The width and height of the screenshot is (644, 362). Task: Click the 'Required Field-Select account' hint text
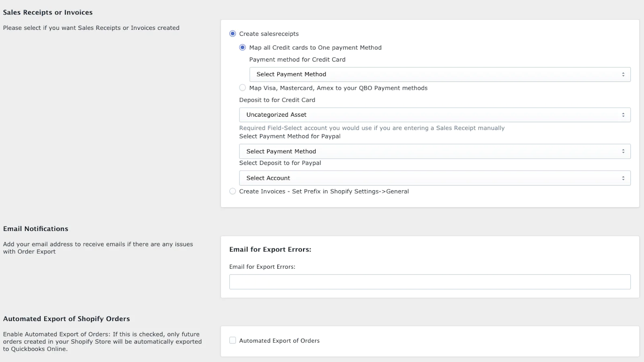(372, 128)
